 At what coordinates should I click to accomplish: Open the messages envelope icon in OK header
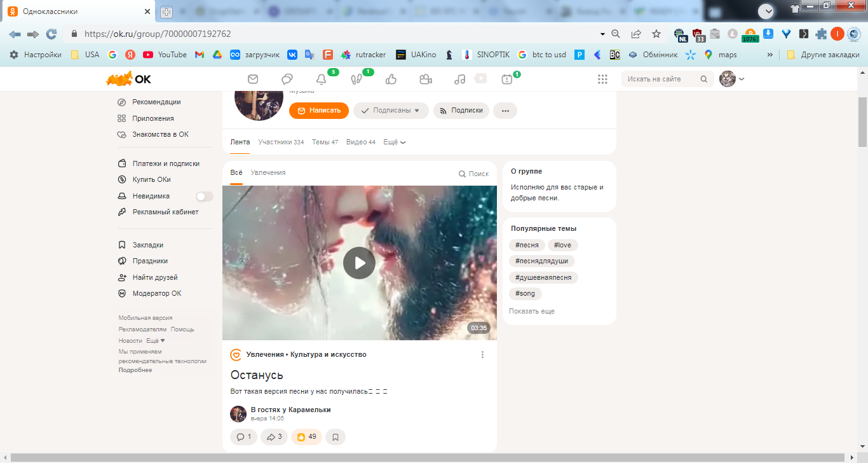click(x=253, y=79)
